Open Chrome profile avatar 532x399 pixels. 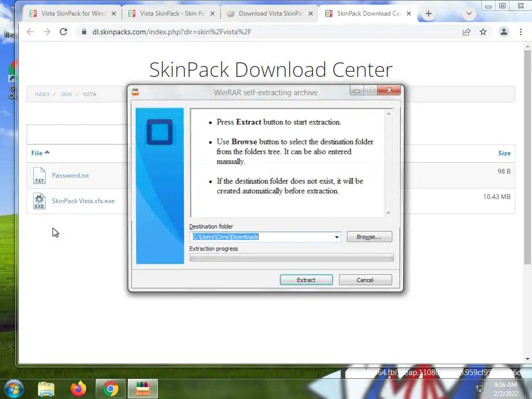[504, 32]
